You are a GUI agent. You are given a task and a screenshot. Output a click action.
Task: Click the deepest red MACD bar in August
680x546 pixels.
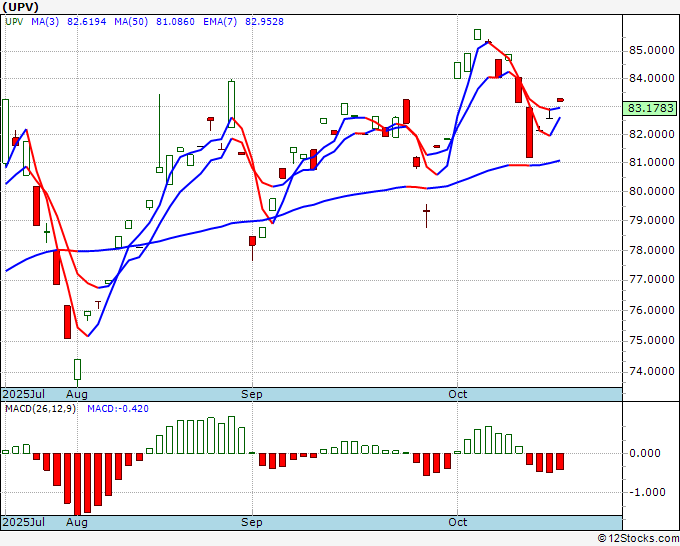point(78,484)
